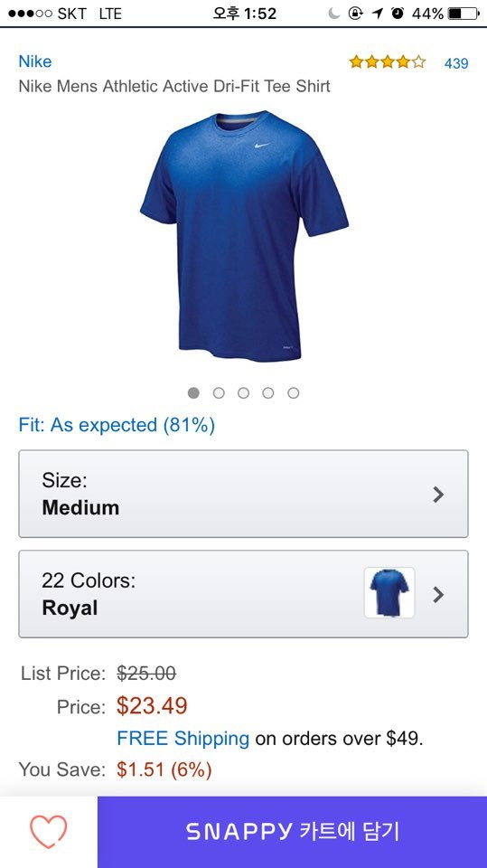Open the Size Medium selector
487x868 pixels.
coord(244,494)
